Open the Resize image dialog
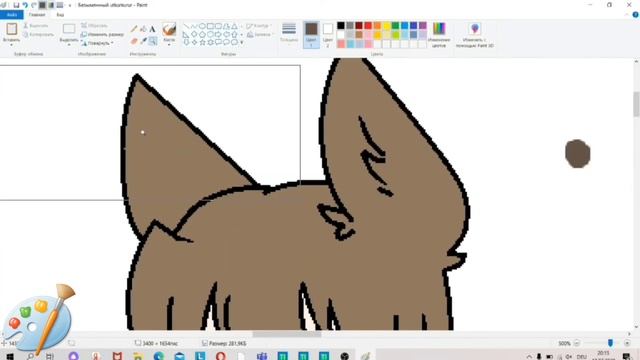The height and width of the screenshot is (360, 640). click(x=102, y=34)
